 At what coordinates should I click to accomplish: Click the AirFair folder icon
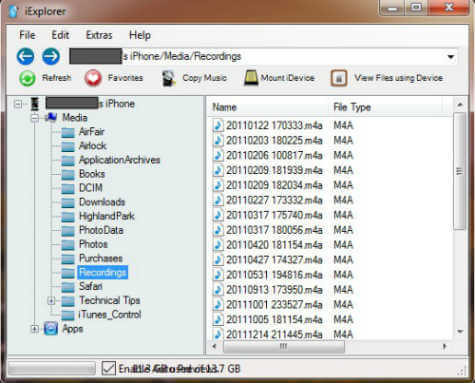coord(68,132)
